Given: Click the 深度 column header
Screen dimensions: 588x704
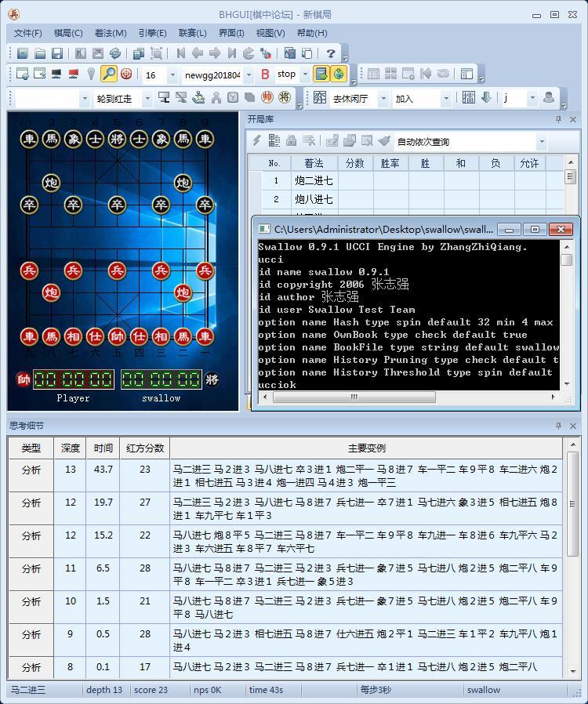Looking at the screenshot, I should (70, 448).
